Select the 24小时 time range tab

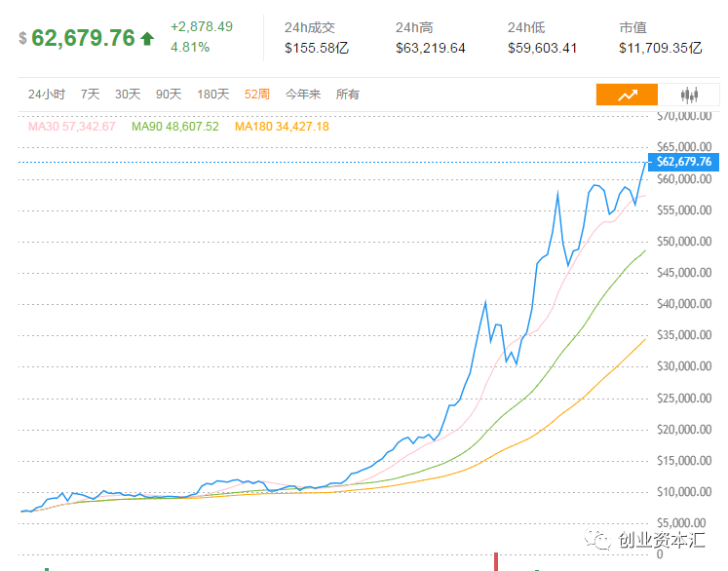point(47,95)
